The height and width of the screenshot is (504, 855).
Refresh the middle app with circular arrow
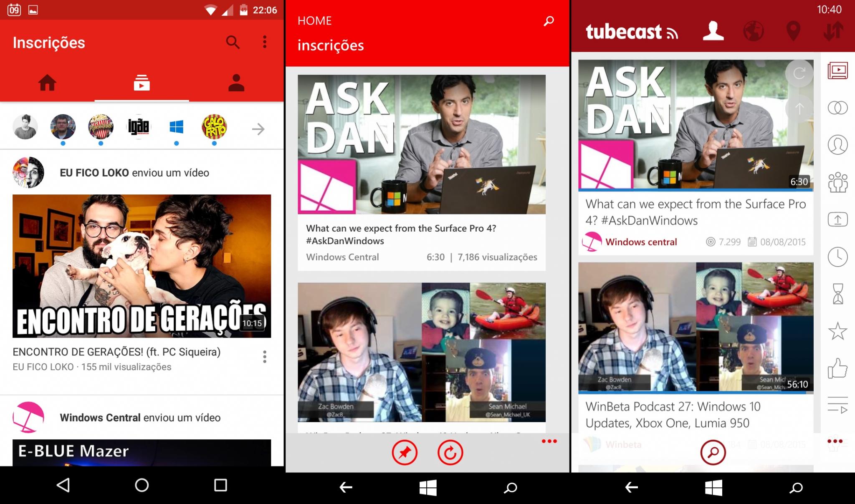coord(450,453)
